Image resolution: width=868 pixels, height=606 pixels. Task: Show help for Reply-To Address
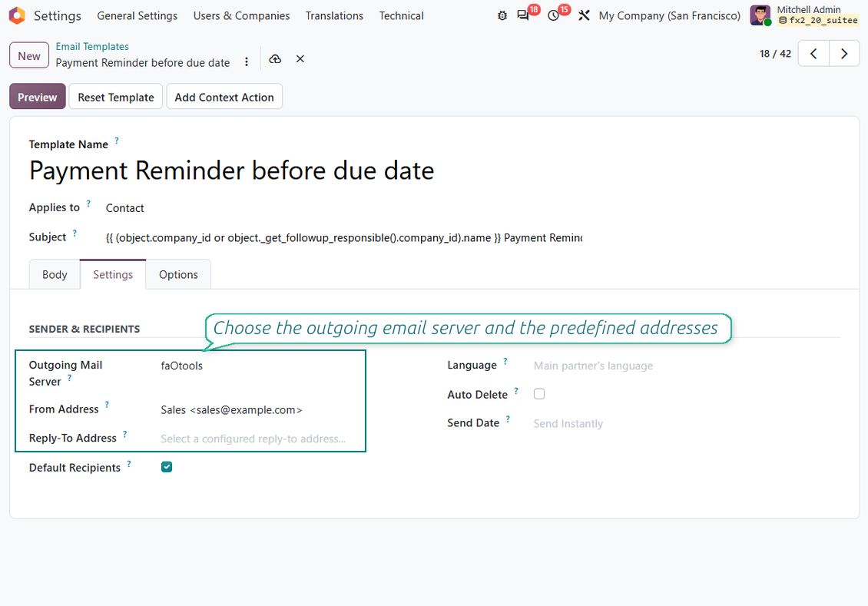(x=125, y=435)
